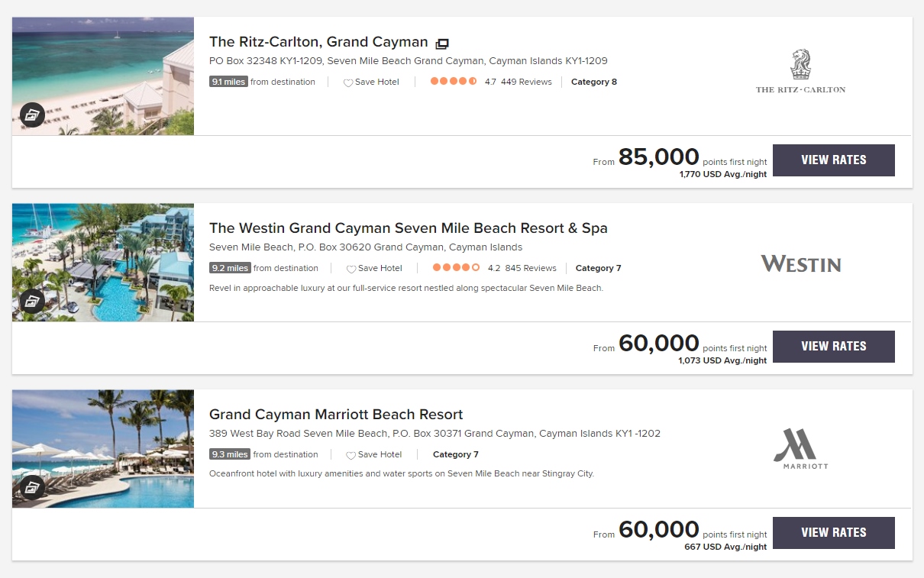Viewport: 924px width, 578px height.
Task: Open the photo gallery icon on Westin thumbnail
Action: (x=32, y=301)
